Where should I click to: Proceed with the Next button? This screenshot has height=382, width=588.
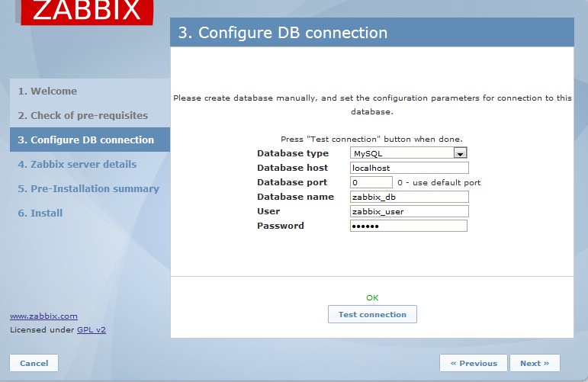[x=535, y=363]
